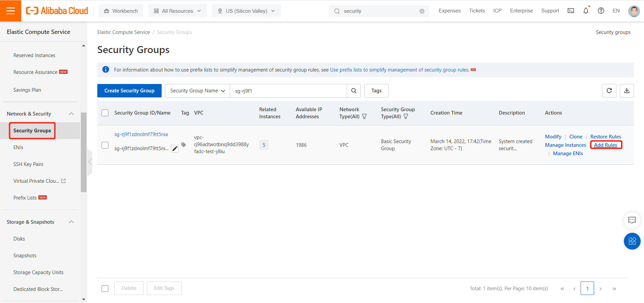The width and height of the screenshot is (644, 303).
Task: Check the checkbox beside Delete button
Action: click(105, 288)
